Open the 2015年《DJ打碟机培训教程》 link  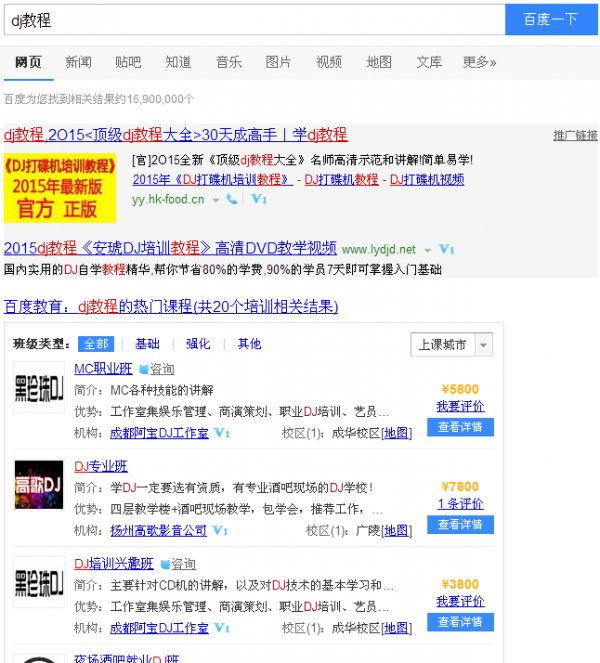pyautogui.click(x=213, y=180)
